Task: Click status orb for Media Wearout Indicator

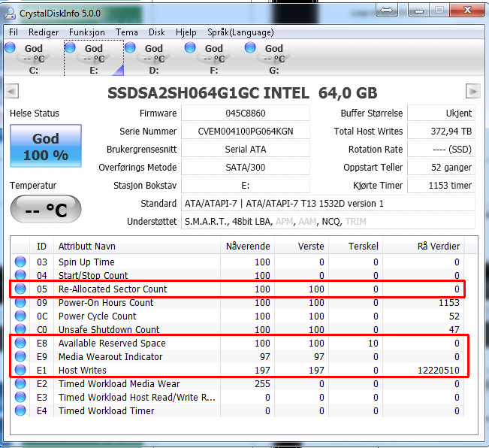Action: pyautogui.click(x=20, y=356)
